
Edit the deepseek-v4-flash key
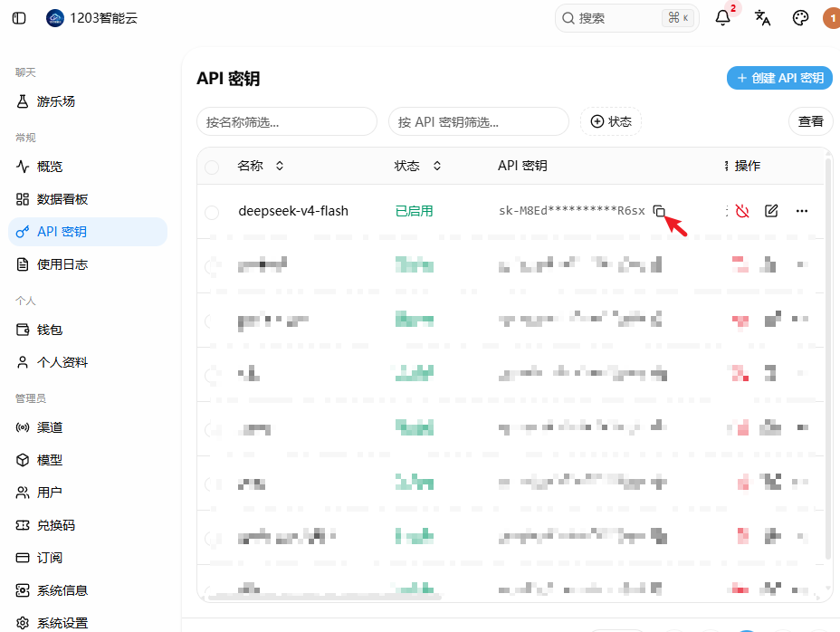tap(771, 211)
